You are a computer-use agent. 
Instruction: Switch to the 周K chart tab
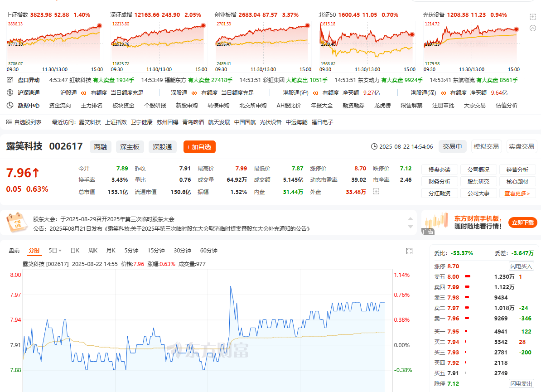(x=93, y=251)
